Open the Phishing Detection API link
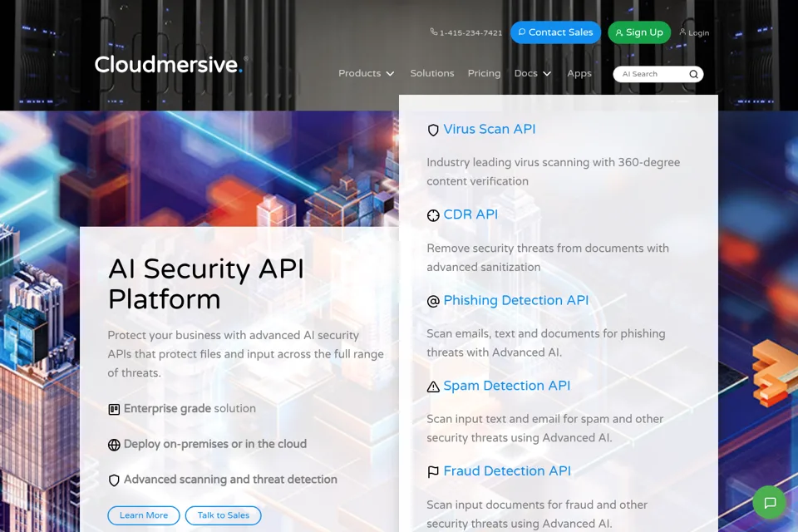The height and width of the screenshot is (532, 798). pos(516,300)
